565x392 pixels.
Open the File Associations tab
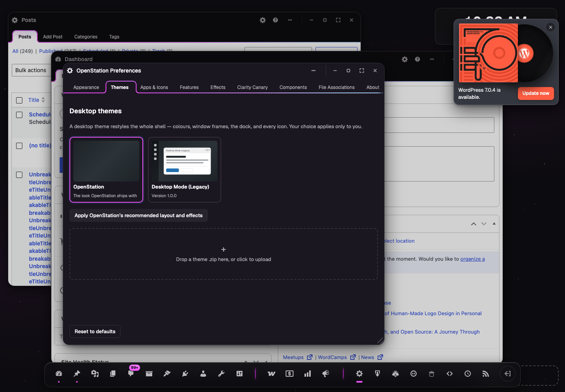(x=337, y=87)
